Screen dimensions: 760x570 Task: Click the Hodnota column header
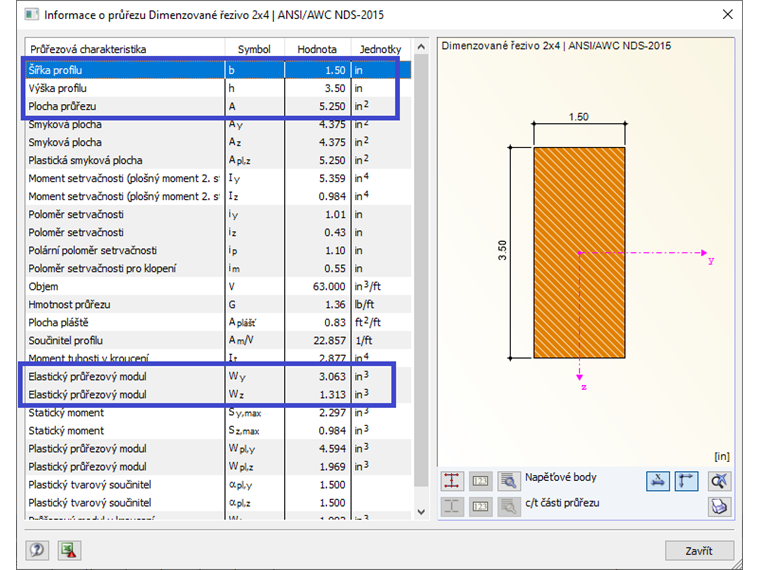317,49
